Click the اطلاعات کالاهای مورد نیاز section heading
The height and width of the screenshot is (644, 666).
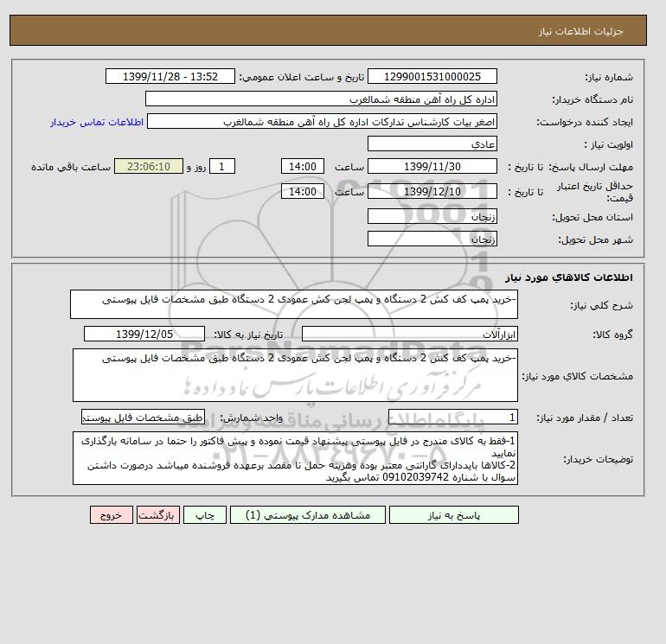pos(569,277)
